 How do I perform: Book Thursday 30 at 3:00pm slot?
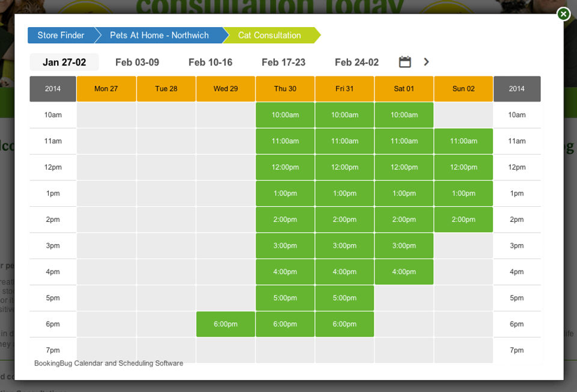[285, 245]
